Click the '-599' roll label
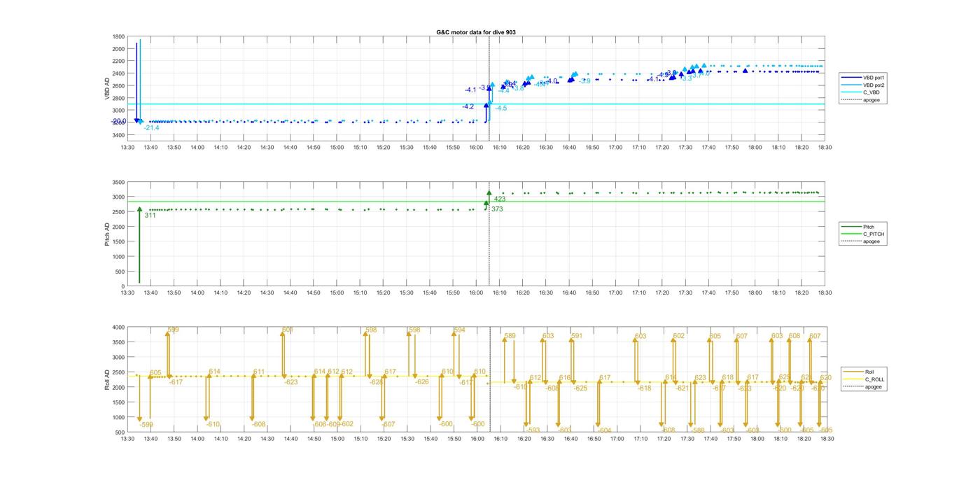The image size is (980, 485). tap(146, 425)
